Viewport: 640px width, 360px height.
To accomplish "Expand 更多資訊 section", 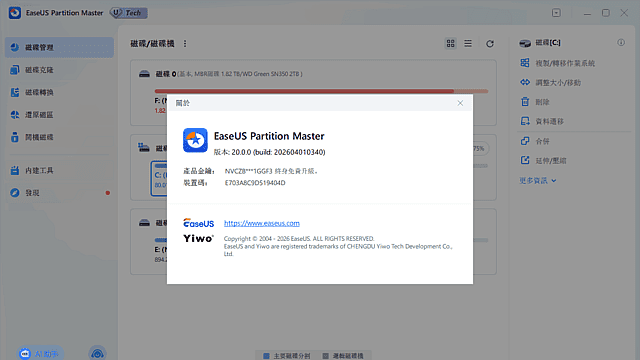I will point(538,180).
